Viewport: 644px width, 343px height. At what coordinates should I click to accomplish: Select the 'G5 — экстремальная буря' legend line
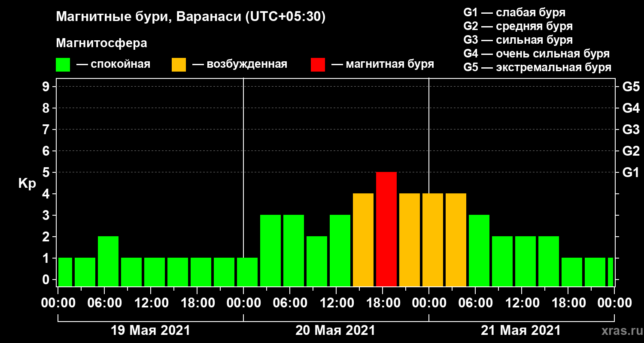tap(538, 67)
